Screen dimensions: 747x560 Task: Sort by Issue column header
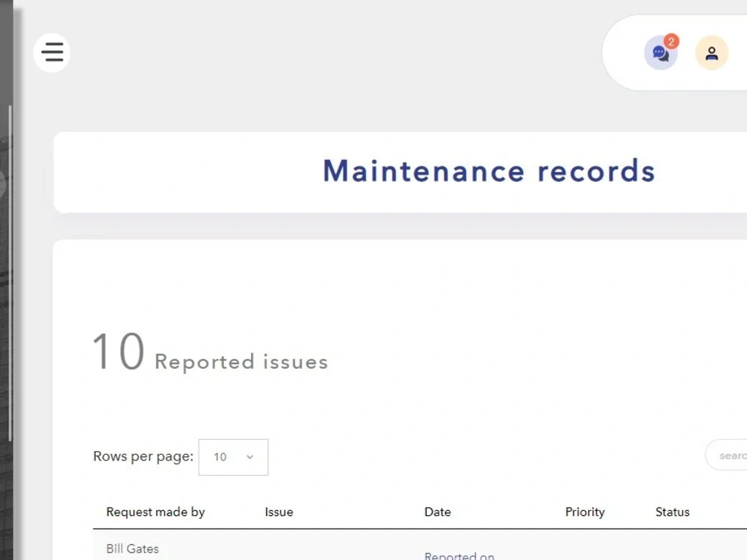point(279,512)
